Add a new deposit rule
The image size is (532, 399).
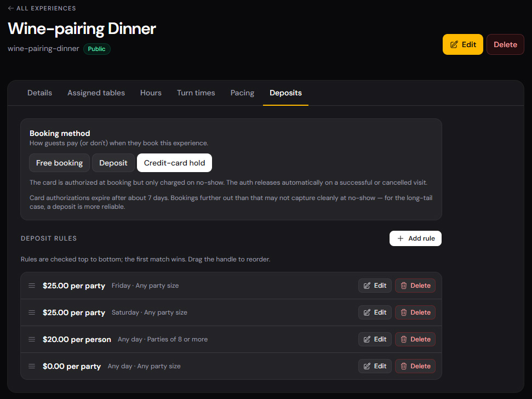click(x=415, y=238)
